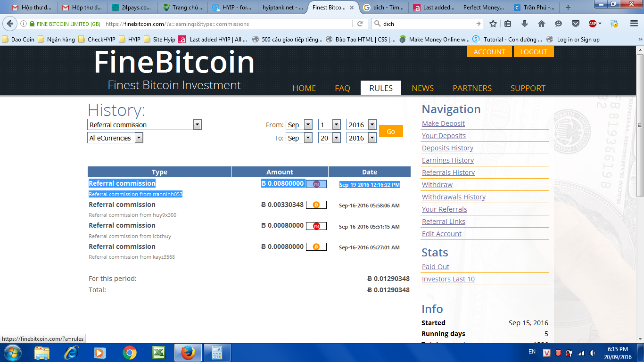Go to the NEWS menu item

pos(423,88)
